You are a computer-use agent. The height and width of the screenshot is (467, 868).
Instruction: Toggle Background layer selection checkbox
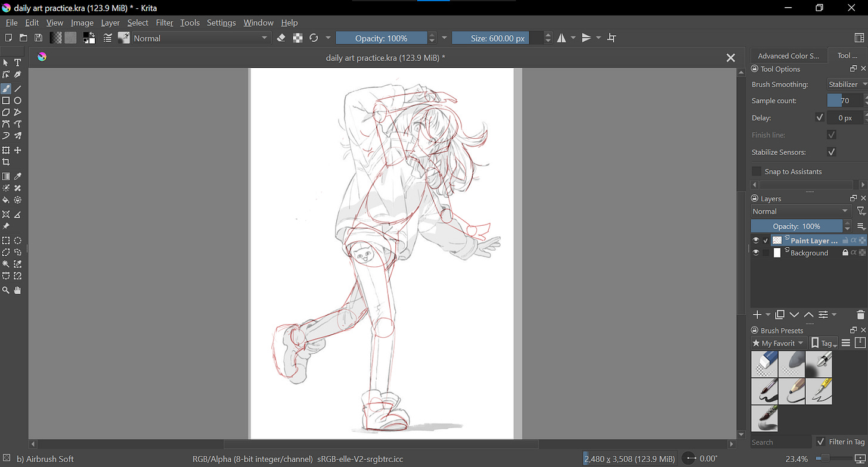coord(765,253)
